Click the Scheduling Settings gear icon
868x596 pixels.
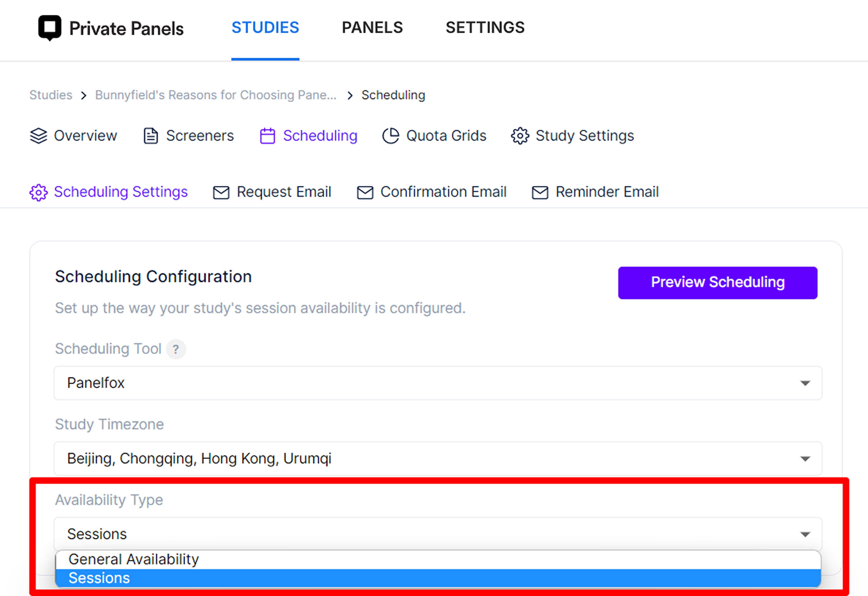38,193
